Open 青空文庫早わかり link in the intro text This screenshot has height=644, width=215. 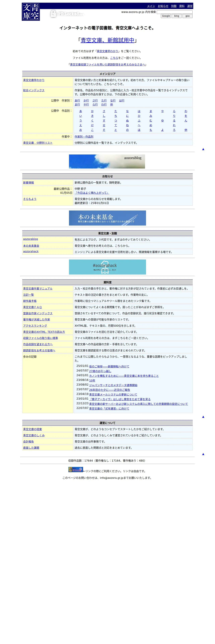(x=107, y=51)
